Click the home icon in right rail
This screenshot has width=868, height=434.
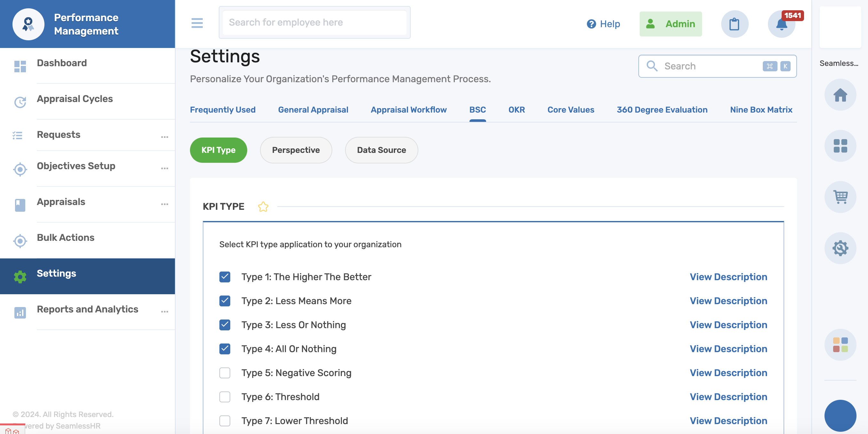(x=840, y=95)
